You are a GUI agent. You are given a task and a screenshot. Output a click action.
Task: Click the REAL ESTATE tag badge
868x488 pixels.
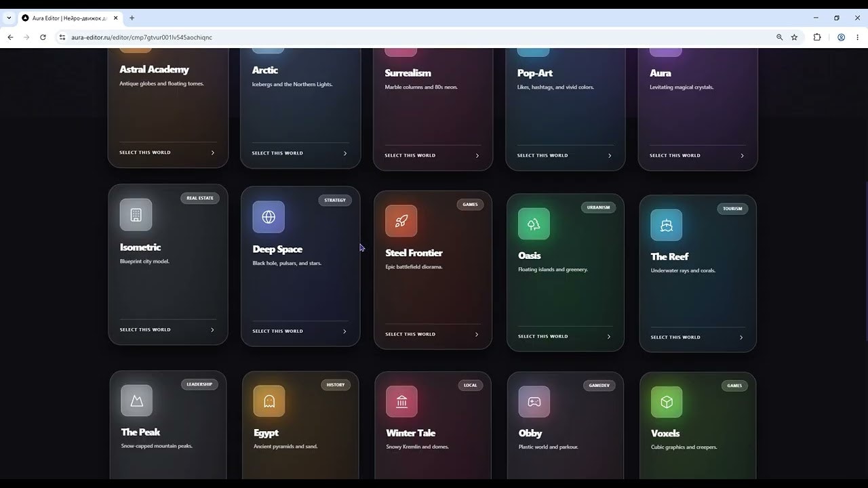click(x=200, y=198)
